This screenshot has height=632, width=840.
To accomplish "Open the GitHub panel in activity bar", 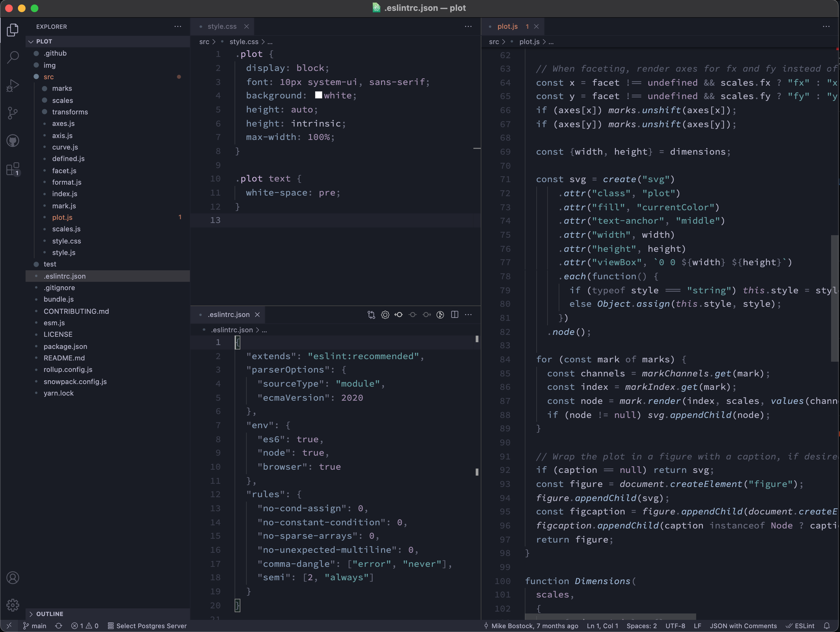I will tap(12, 141).
